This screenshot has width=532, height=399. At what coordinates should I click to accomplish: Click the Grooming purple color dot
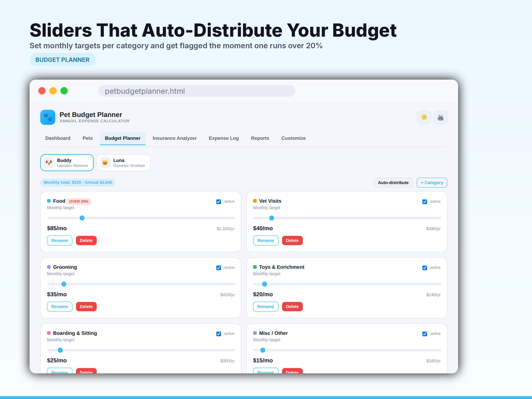pyautogui.click(x=49, y=267)
